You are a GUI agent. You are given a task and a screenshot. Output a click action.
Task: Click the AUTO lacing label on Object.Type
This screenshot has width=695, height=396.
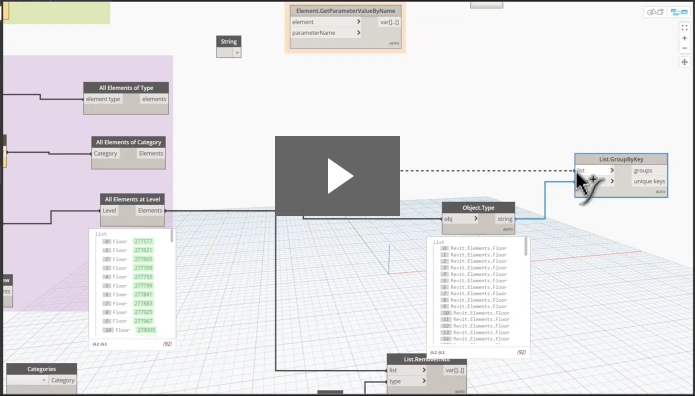click(508, 229)
